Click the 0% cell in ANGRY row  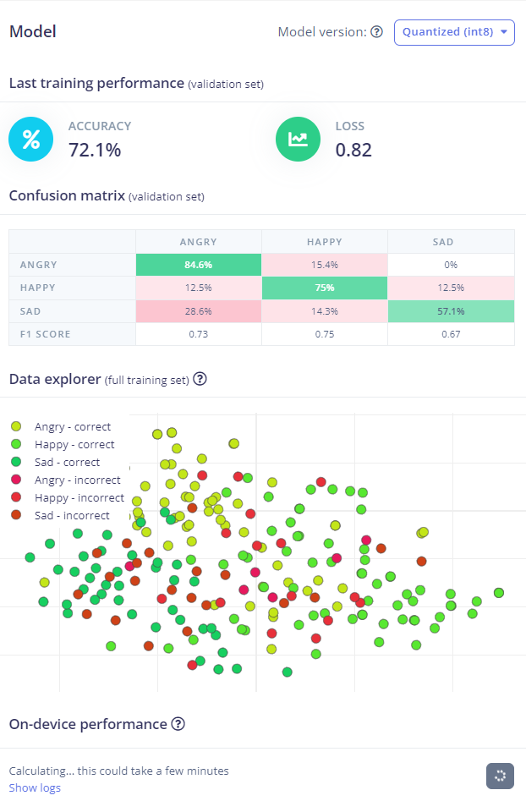pos(451,265)
